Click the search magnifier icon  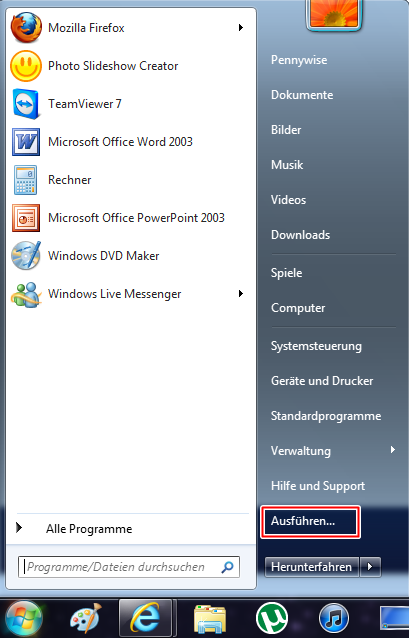(x=227, y=567)
